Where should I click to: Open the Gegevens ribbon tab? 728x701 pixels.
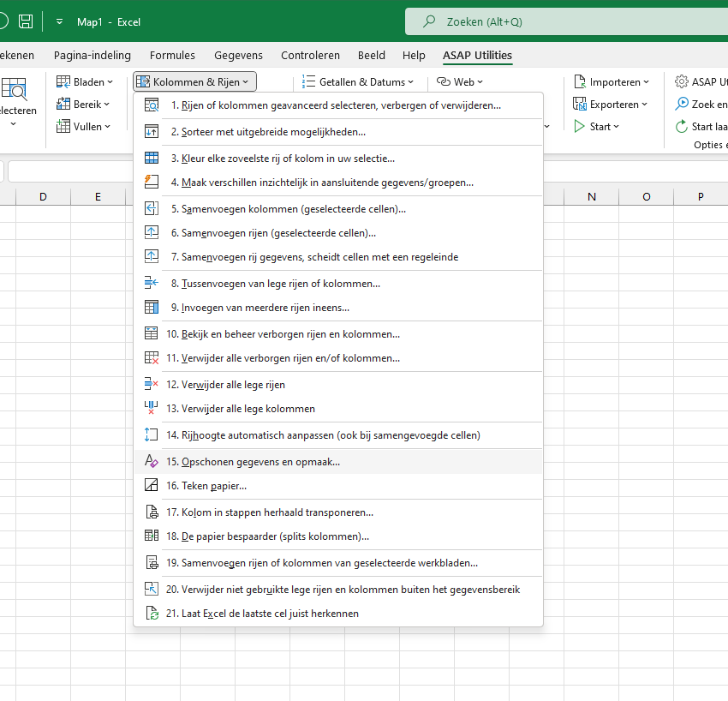click(x=238, y=56)
